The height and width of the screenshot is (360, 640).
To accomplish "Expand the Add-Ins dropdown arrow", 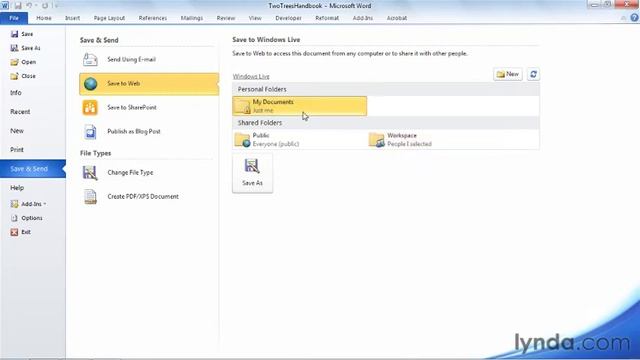I will (44, 204).
